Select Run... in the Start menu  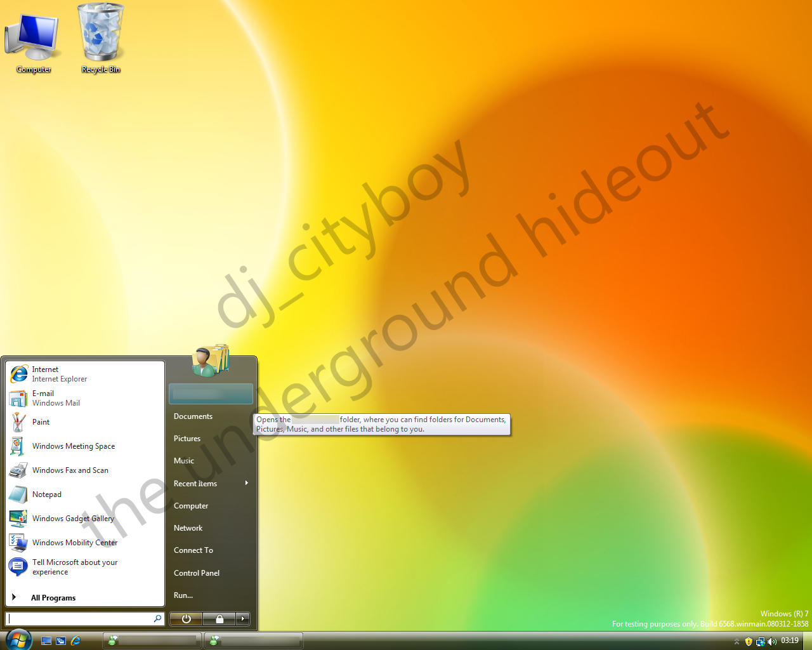pyautogui.click(x=211, y=595)
